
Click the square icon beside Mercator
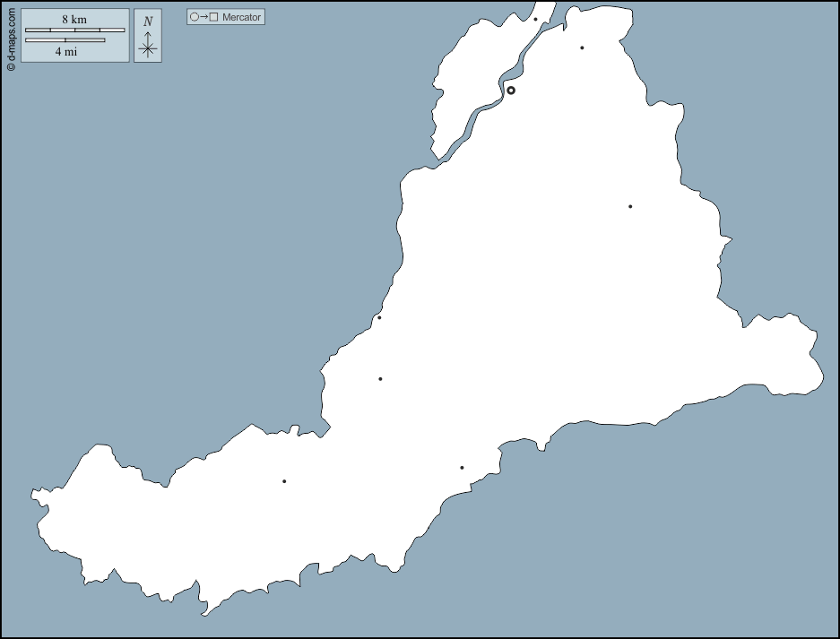[x=213, y=17]
